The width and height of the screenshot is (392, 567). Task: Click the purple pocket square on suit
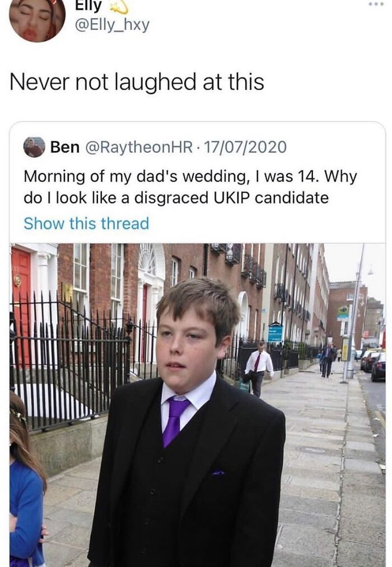[x=218, y=473]
